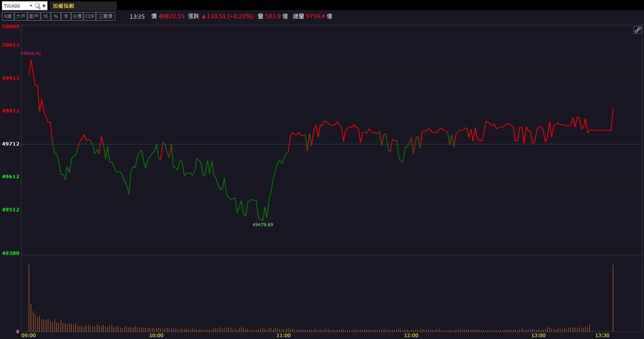Click the 49712 reference price axis label
The image size is (644, 339).
pyautogui.click(x=11, y=144)
